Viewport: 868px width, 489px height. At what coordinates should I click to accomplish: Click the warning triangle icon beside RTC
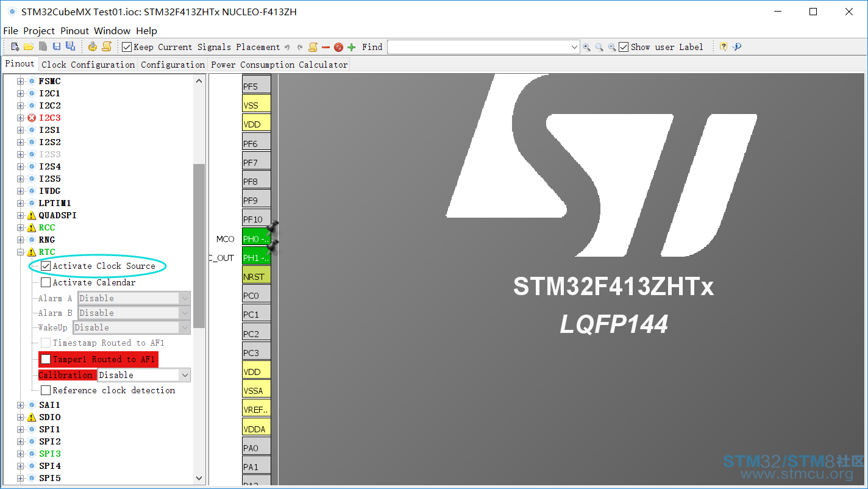(x=32, y=252)
